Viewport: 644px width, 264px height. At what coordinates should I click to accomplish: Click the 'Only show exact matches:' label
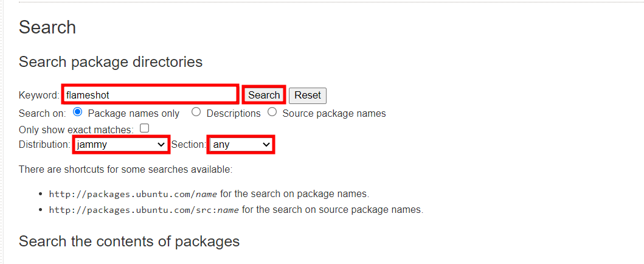click(76, 130)
